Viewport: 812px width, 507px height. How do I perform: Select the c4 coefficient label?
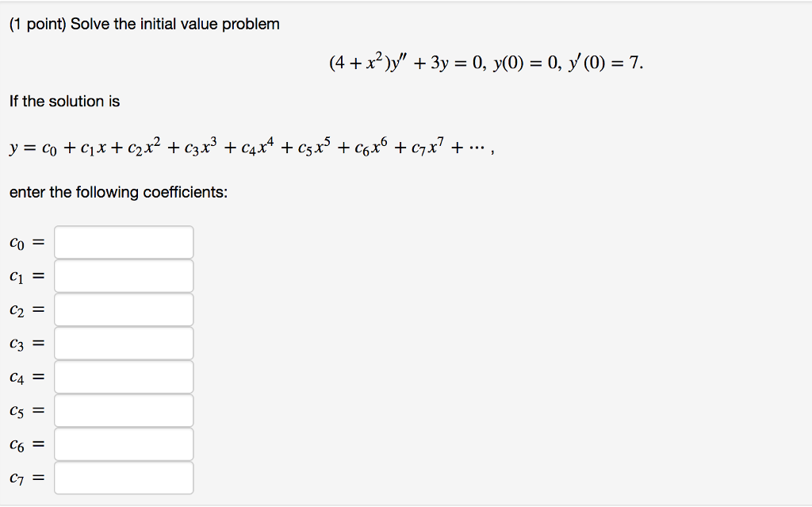17,377
